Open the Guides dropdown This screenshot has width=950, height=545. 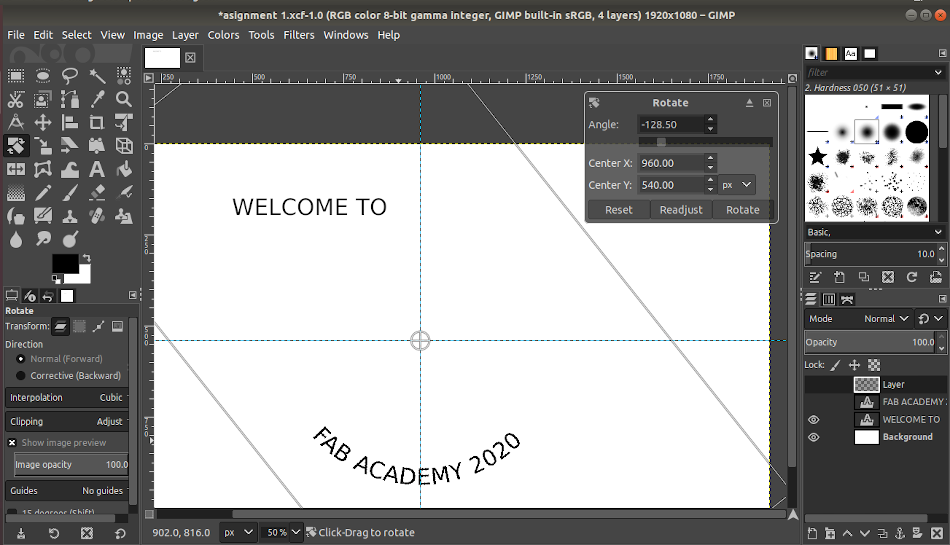66,490
